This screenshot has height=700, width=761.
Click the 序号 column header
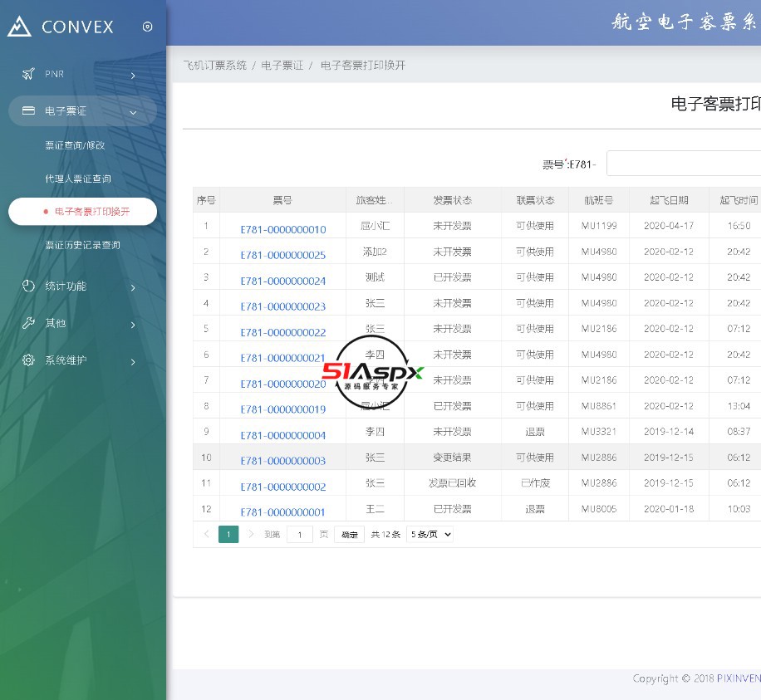(x=206, y=200)
